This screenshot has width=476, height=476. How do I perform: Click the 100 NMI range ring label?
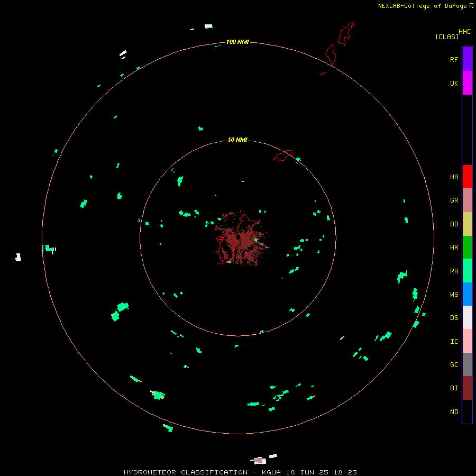[237, 42]
